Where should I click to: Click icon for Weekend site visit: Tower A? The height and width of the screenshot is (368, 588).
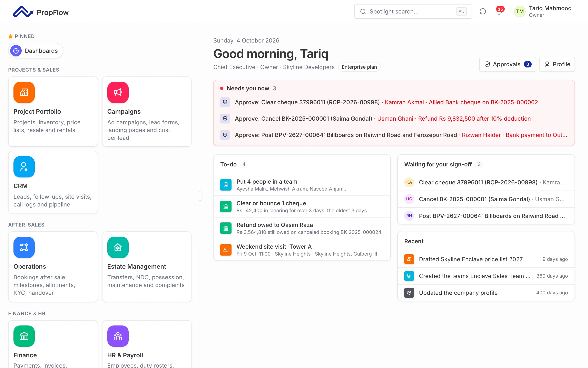[226, 250]
